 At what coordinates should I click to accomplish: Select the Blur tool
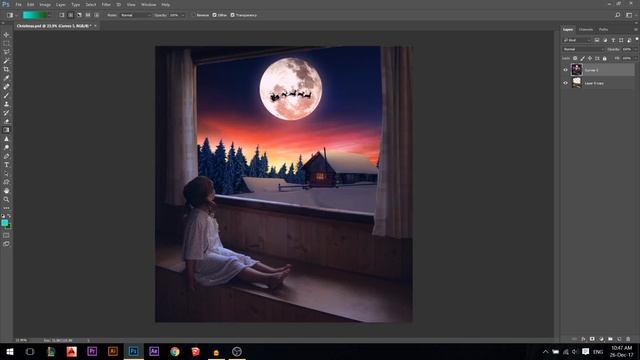pos(6,139)
